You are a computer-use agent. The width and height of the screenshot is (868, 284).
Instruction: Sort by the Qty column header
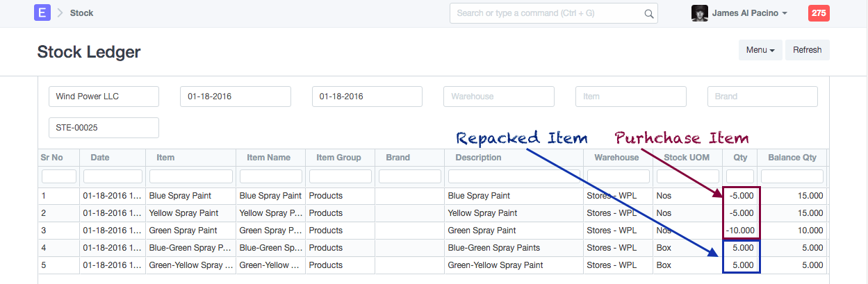(739, 158)
